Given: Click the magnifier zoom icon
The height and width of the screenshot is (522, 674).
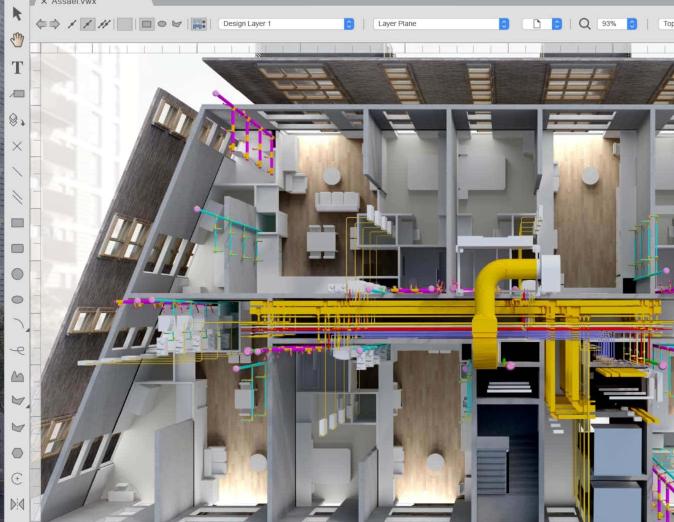Looking at the screenshot, I should 585,23.
